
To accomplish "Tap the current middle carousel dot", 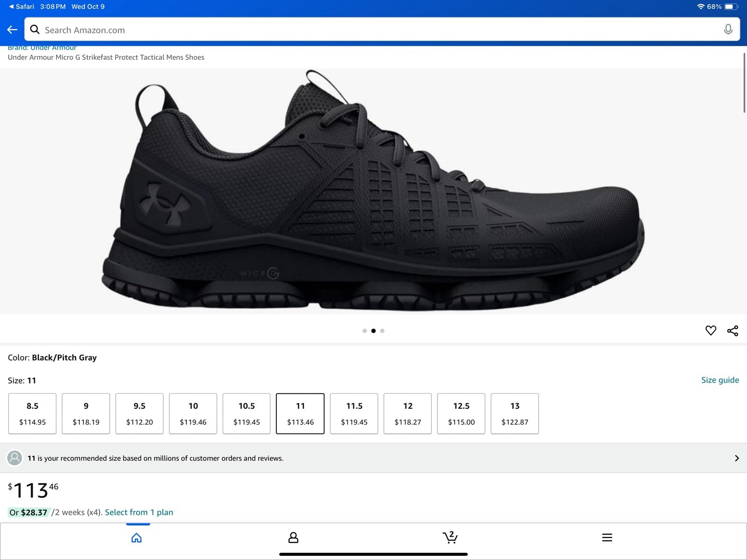I will pyautogui.click(x=373, y=331).
